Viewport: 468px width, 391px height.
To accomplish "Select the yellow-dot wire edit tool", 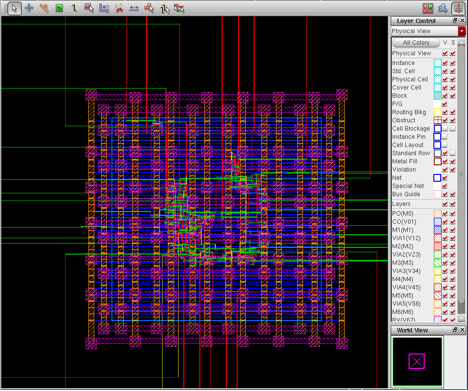I will coord(164,9).
